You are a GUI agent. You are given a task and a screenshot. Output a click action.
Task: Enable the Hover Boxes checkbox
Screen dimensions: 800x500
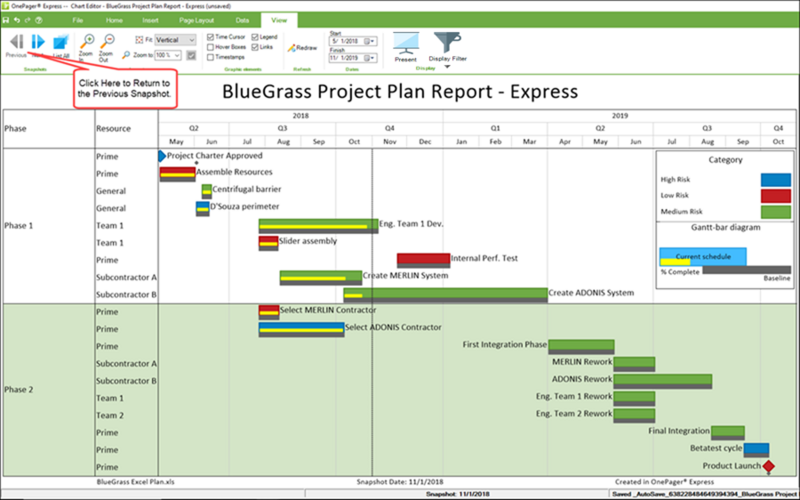tap(210, 47)
